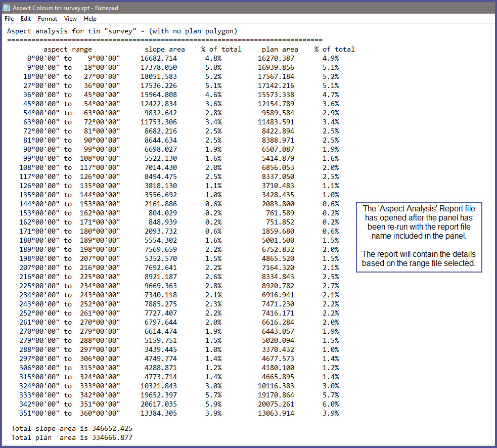
Task: Click the 'Total plan area is 334666.877' line
Action: click(x=72, y=438)
